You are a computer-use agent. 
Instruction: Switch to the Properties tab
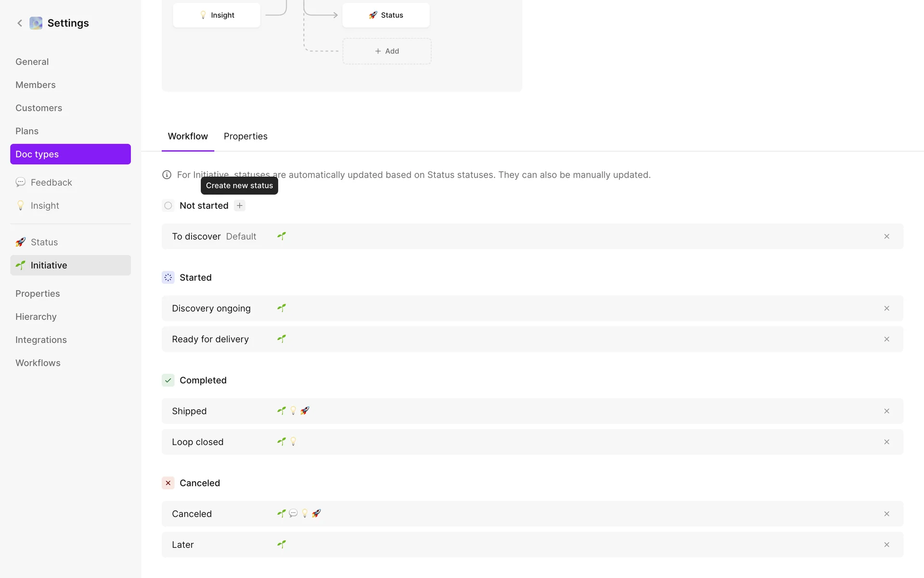point(245,136)
